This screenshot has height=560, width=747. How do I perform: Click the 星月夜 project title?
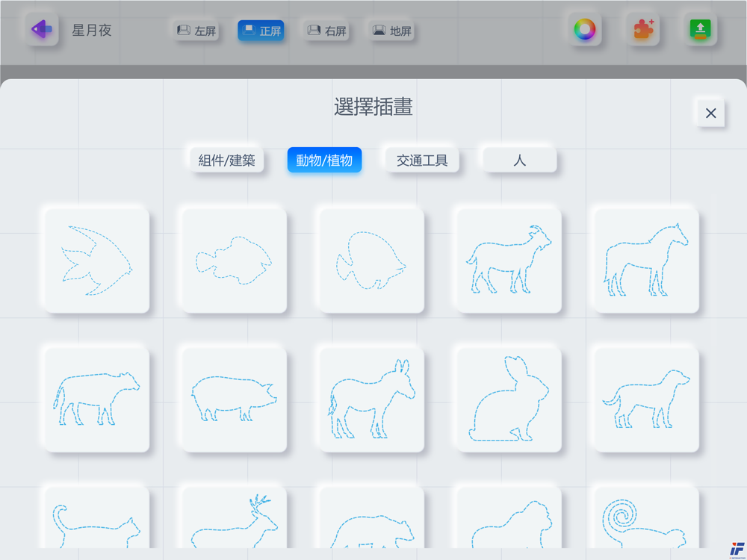91,31
